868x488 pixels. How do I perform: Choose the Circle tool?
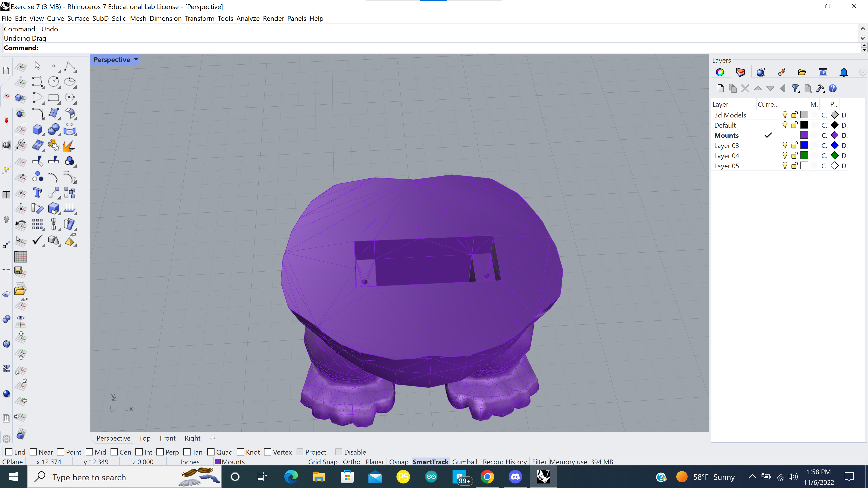pyautogui.click(x=54, y=82)
